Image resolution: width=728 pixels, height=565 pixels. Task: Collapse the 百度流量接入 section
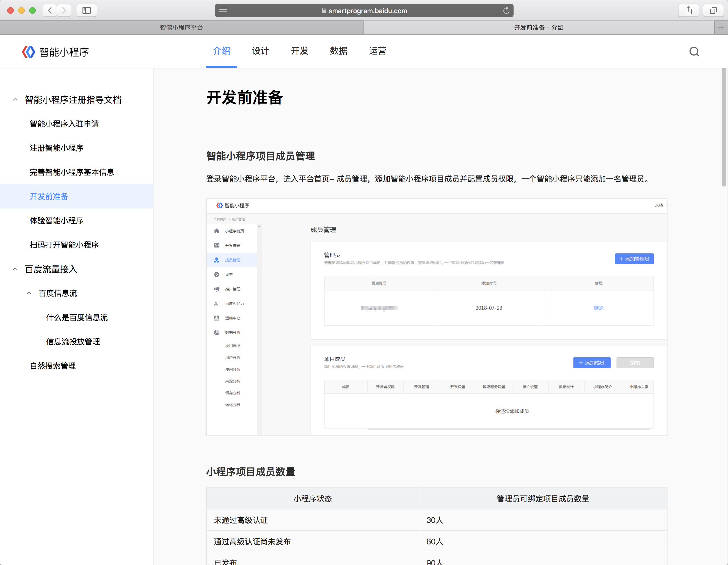coord(15,269)
